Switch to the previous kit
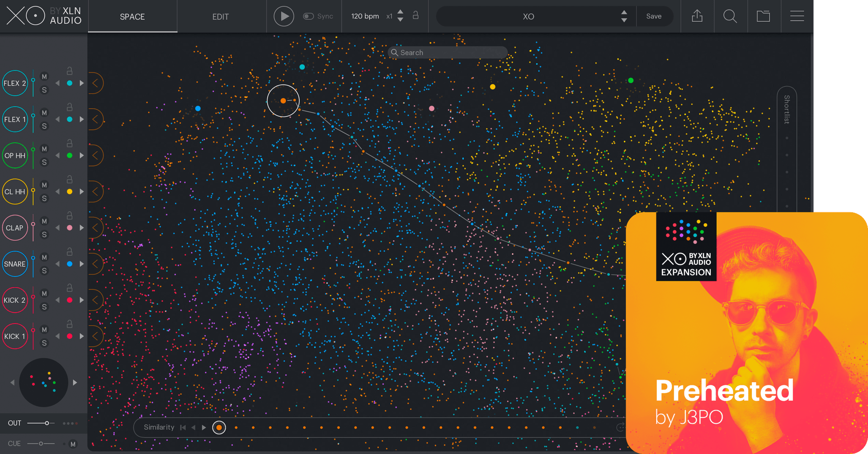 (12, 383)
